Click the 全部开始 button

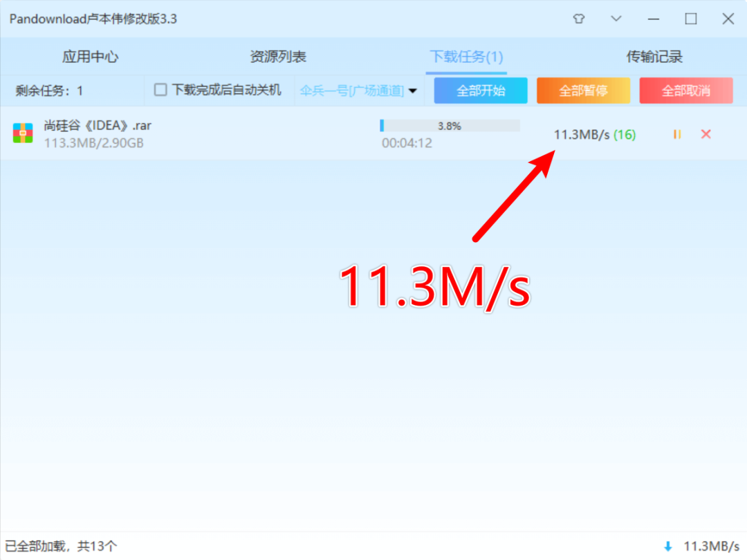point(480,91)
